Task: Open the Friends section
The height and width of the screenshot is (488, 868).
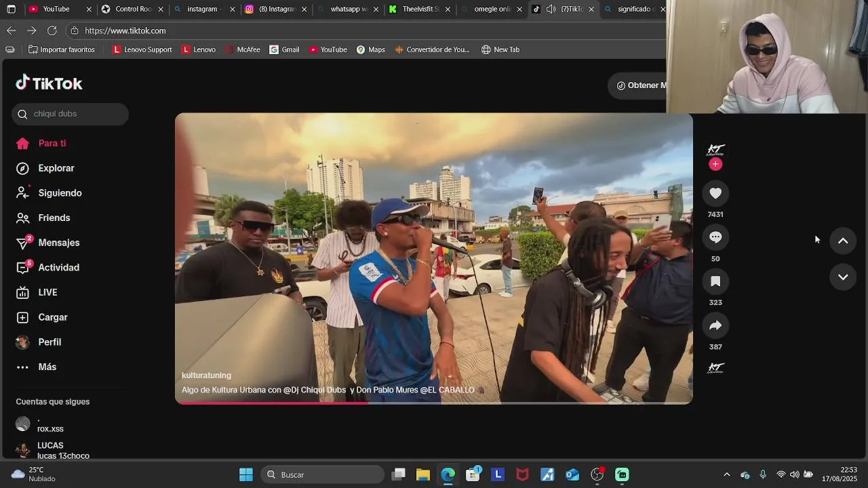Action: pos(43,218)
